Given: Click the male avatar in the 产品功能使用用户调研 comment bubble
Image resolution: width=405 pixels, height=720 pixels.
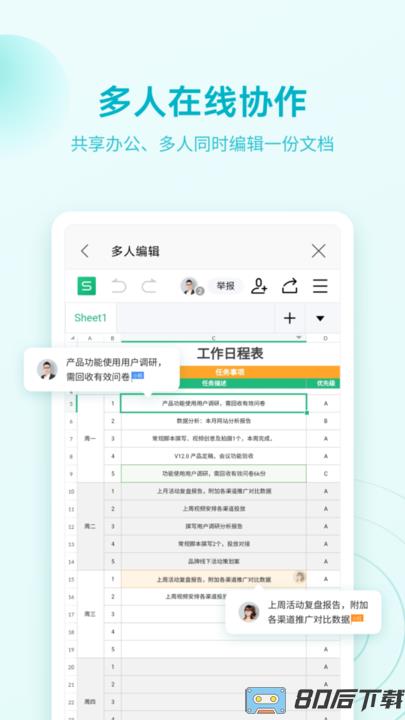Looking at the screenshot, I should (x=47, y=370).
